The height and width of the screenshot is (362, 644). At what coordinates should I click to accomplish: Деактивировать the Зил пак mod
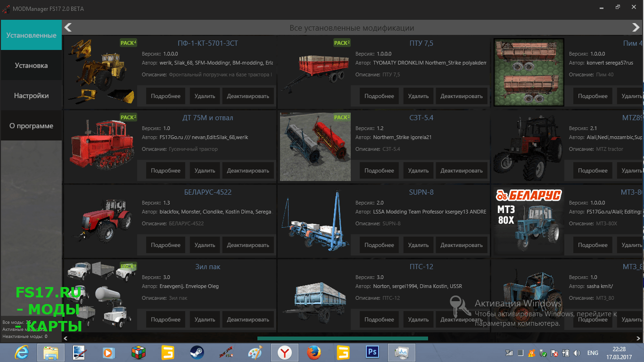coord(248,319)
